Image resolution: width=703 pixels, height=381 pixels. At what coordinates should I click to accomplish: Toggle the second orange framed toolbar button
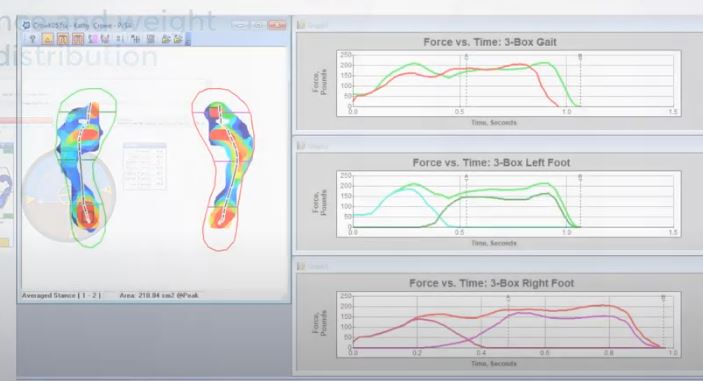(x=78, y=39)
